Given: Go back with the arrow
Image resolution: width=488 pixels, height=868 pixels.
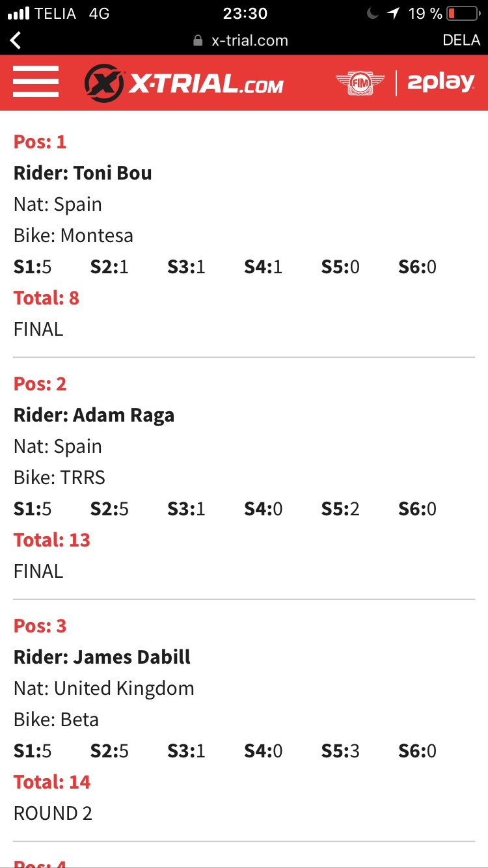Looking at the screenshot, I should click(x=16, y=40).
